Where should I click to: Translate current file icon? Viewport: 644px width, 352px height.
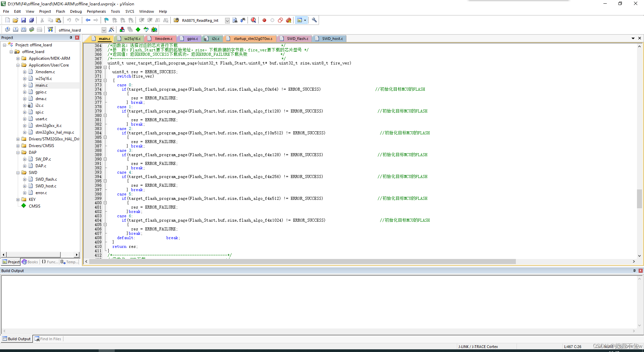pos(7,30)
